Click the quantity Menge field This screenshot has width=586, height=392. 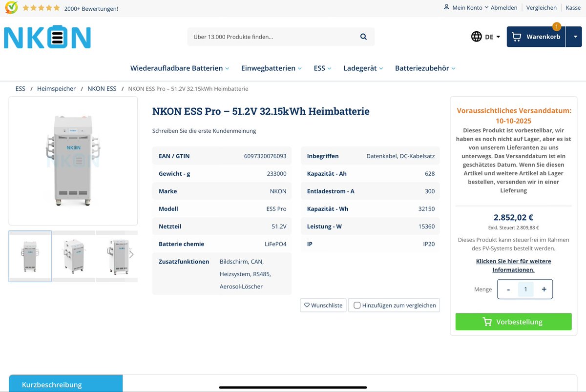525,289
